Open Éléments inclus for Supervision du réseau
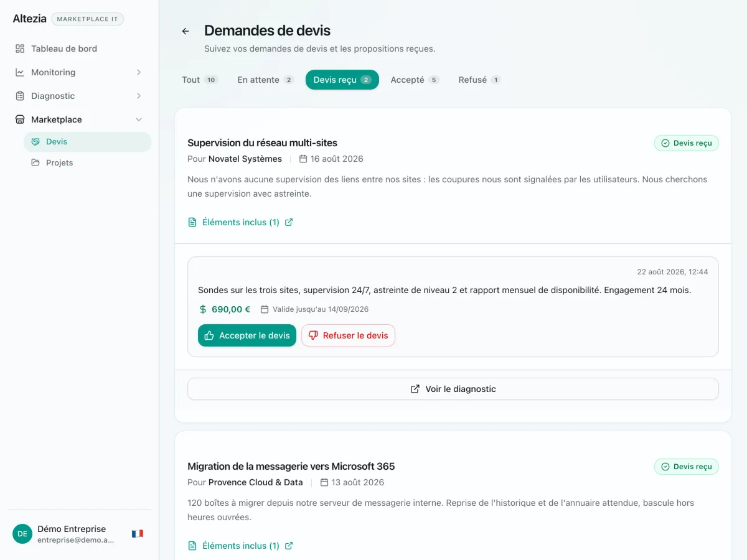This screenshot has height=560, width=747. point(240,222)
